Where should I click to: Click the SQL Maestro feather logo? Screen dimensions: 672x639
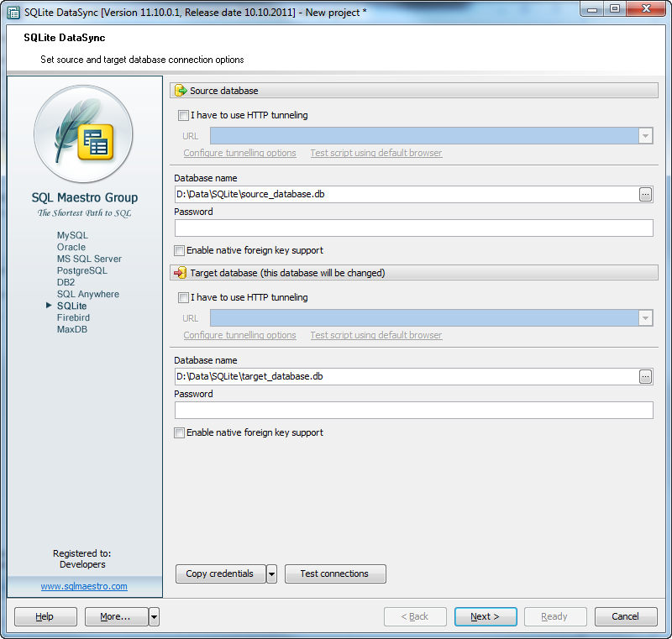pos(84,135)
